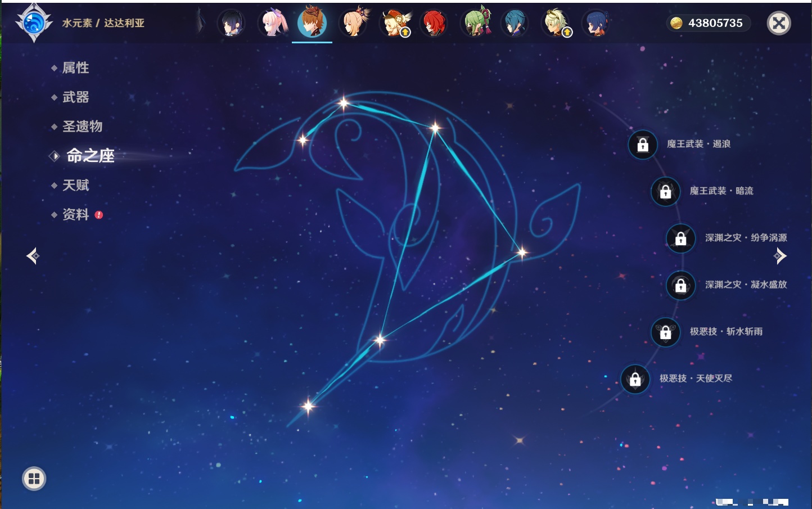Select the green-haired masked character avatar
Image resolution: width=812 pixels, height=509 pixels.
click(476, 24)
